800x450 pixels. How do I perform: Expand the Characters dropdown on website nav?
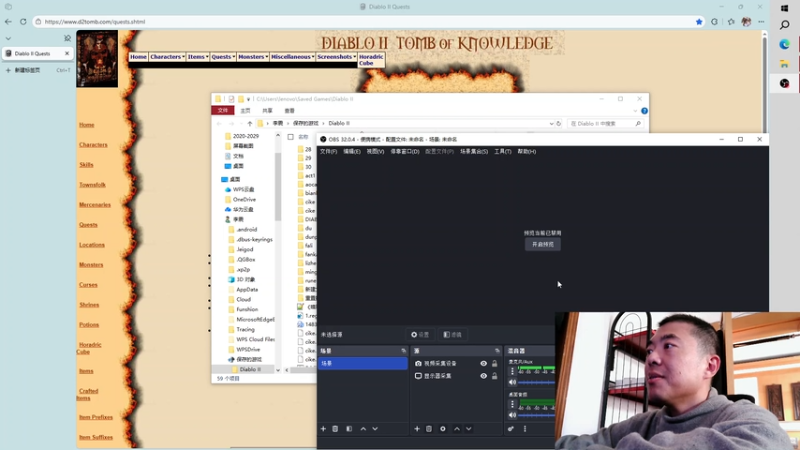coord(167,57)
